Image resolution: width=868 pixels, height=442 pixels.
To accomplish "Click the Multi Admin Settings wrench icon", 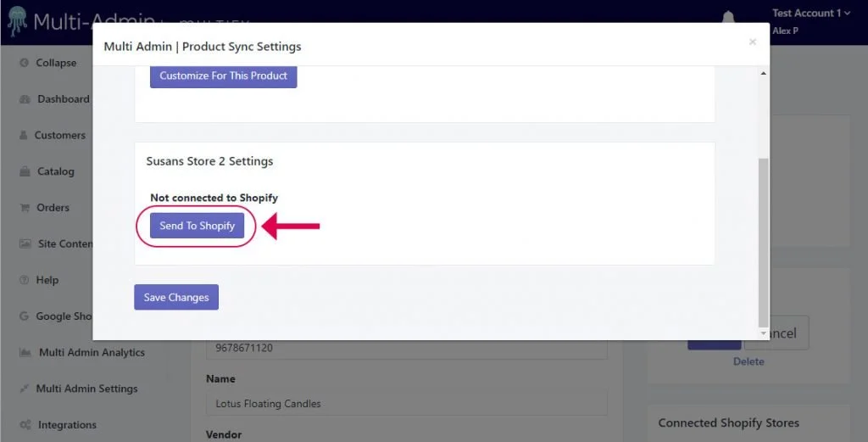I will click(24, 389).
